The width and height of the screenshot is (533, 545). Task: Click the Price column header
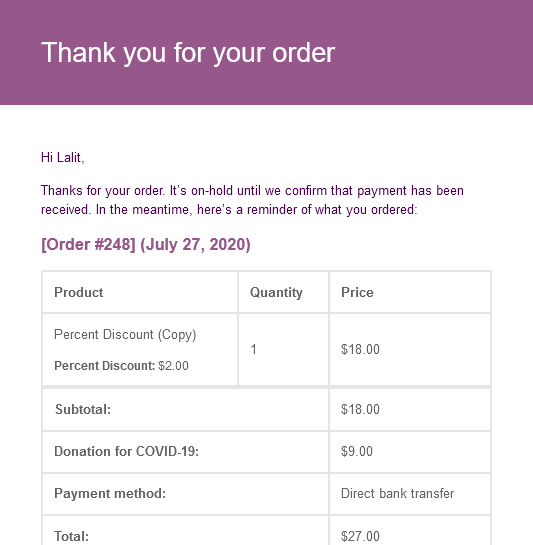pyautogui.click(x=357, y=292)
